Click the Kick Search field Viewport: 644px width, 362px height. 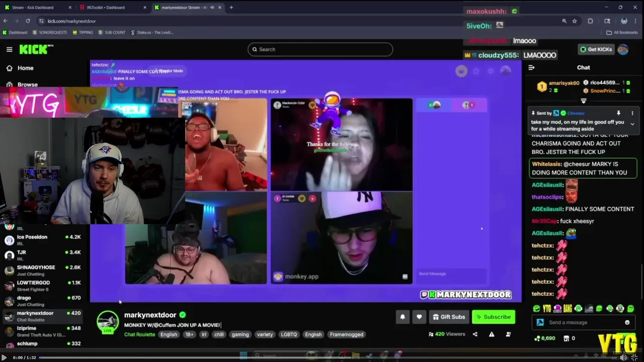point(320,49)
